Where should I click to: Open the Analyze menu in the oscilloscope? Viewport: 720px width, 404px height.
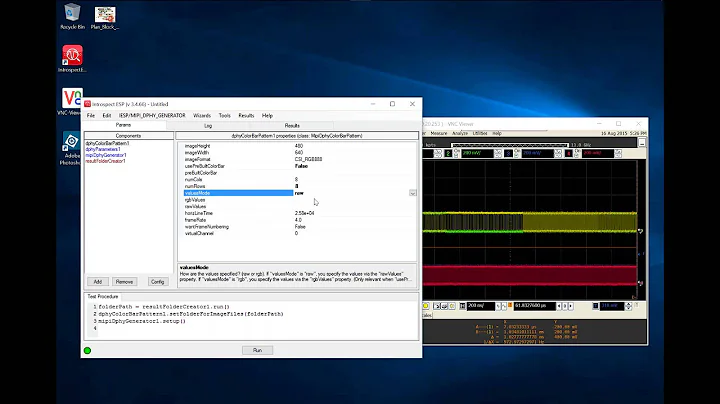tap(460, 133)
